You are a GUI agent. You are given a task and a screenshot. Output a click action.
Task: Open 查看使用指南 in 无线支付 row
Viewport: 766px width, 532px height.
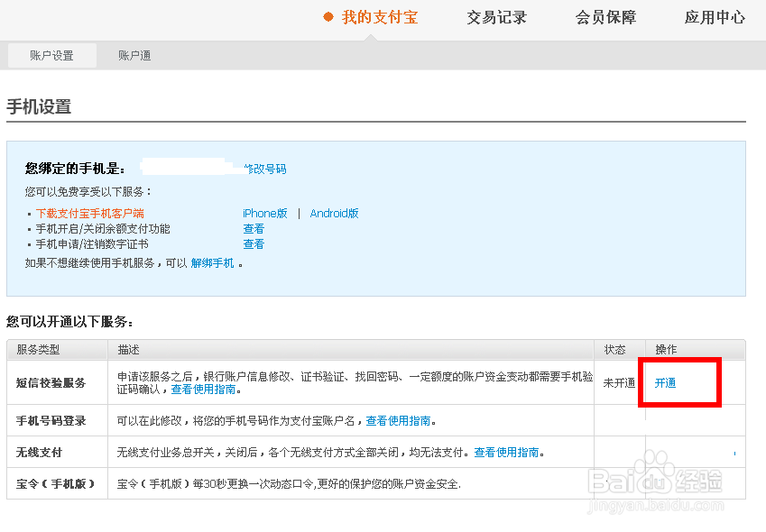506,453
